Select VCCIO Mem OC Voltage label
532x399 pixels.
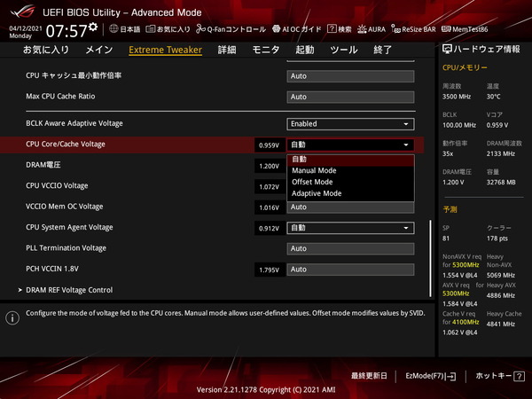pyautogui.click(x=64, y=207)
